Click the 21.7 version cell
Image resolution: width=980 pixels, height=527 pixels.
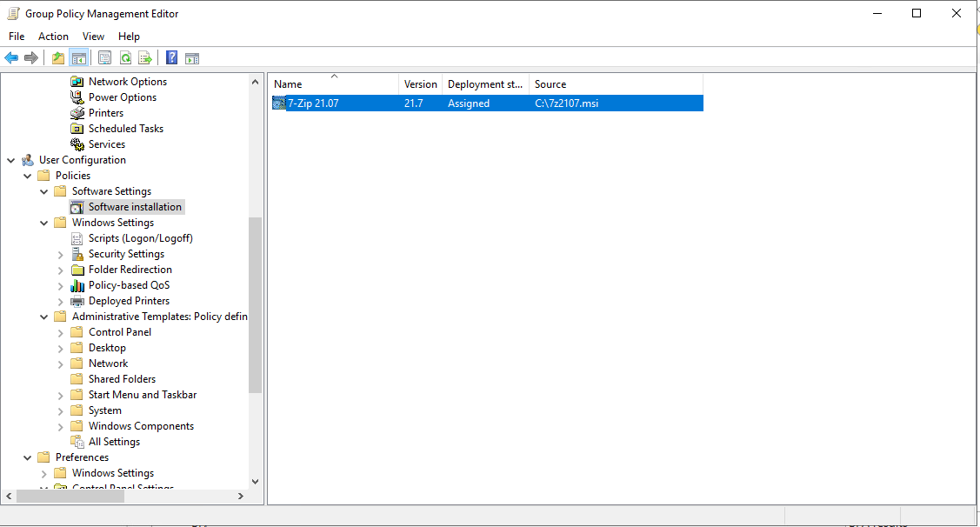point(413,103)
